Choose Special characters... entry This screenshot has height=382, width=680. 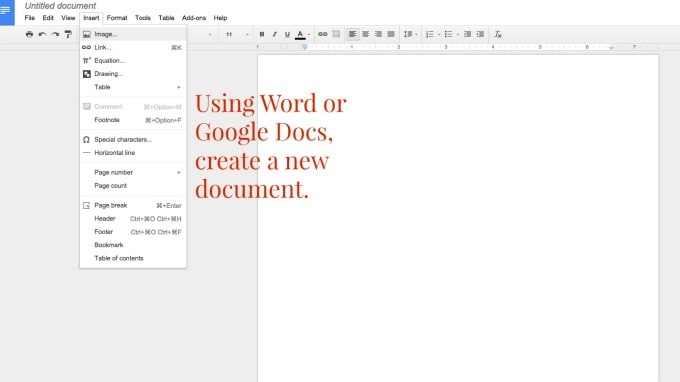pos(133,140)
